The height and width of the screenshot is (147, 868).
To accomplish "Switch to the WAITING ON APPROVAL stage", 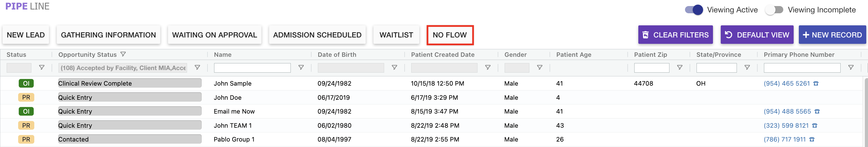I will [214, 35].
